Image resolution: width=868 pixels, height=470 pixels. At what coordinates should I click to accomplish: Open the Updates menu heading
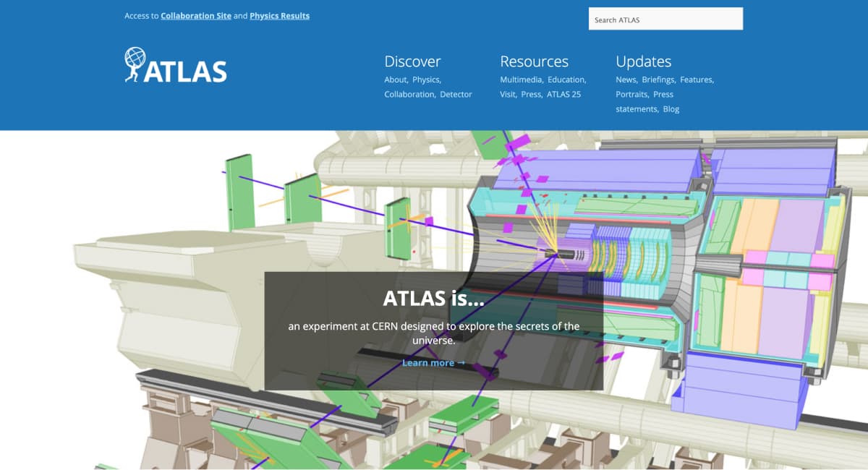pos(643,61)
